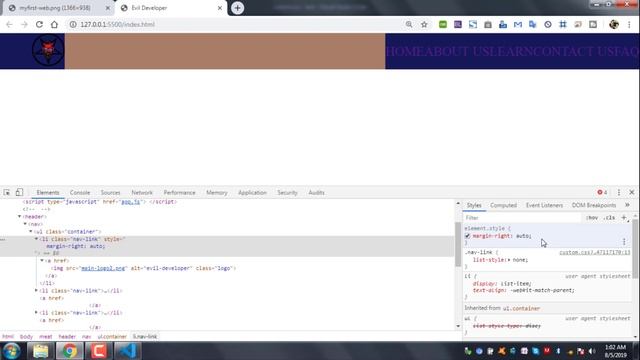Toggle the device toolbar in DevTools
This screenshot has width=640, height=360.
(x=19, y=192)
